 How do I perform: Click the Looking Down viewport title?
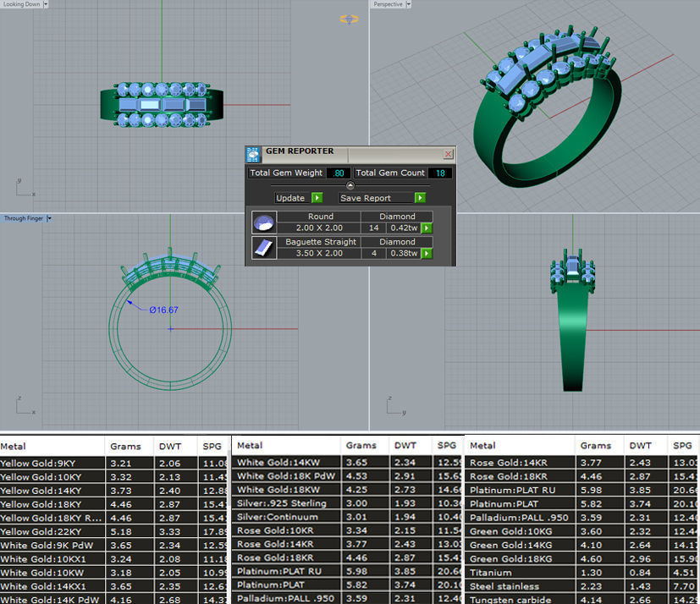(x=21, y=4)
